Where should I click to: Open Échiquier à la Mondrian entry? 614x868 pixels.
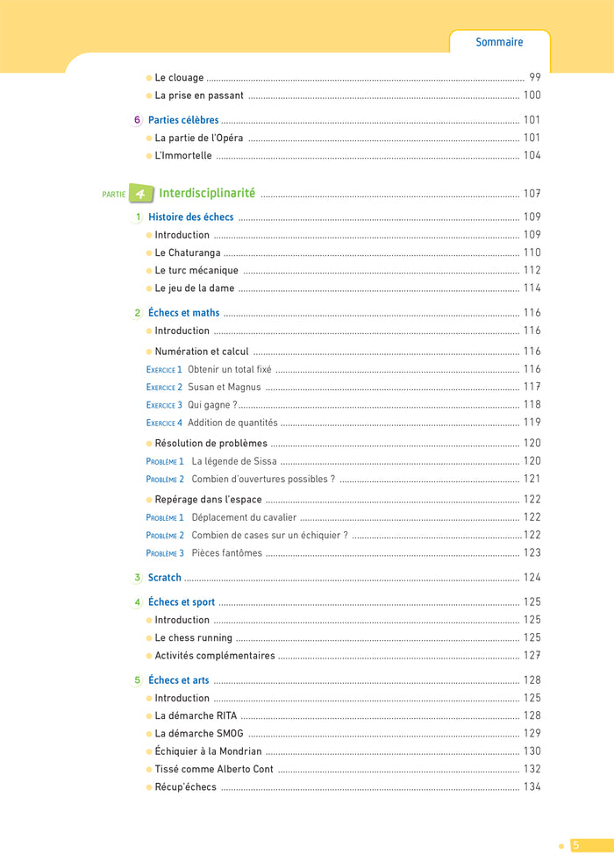[x=208, y=751]
